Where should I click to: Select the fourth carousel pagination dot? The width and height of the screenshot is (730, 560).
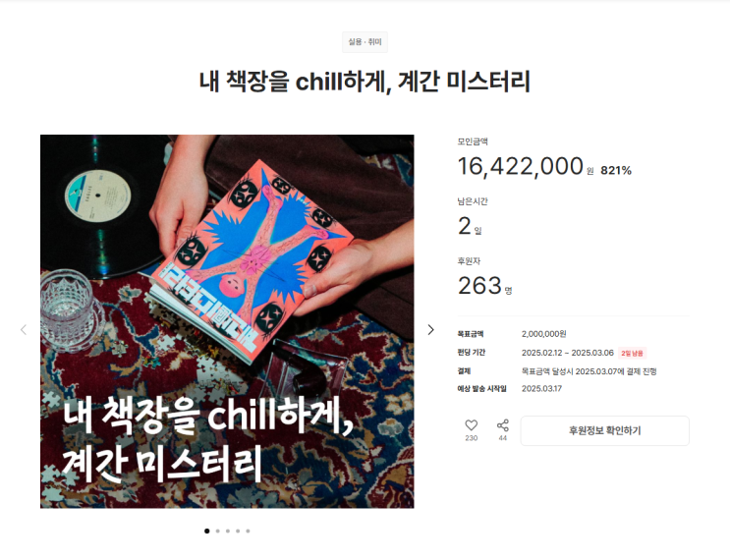[238, 531]
